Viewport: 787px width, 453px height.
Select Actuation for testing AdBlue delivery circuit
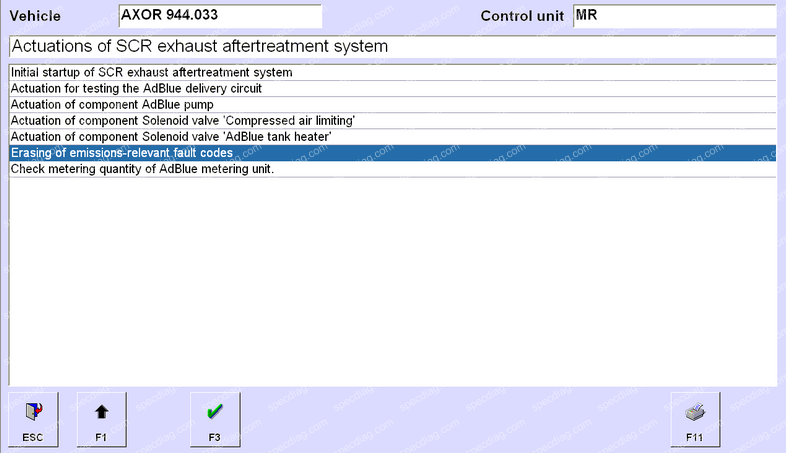click(136, 88)
